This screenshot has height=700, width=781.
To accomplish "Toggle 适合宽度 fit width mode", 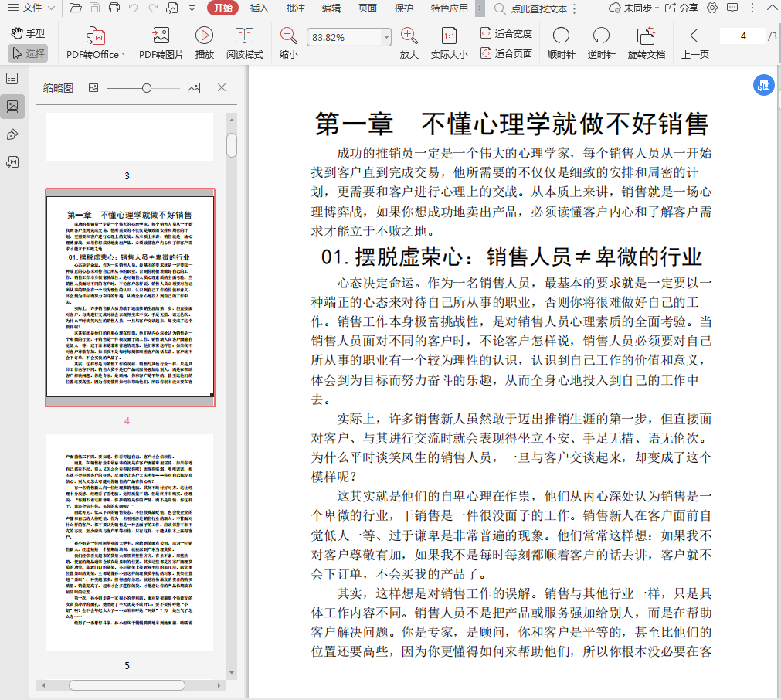I will tap(506, 34).
